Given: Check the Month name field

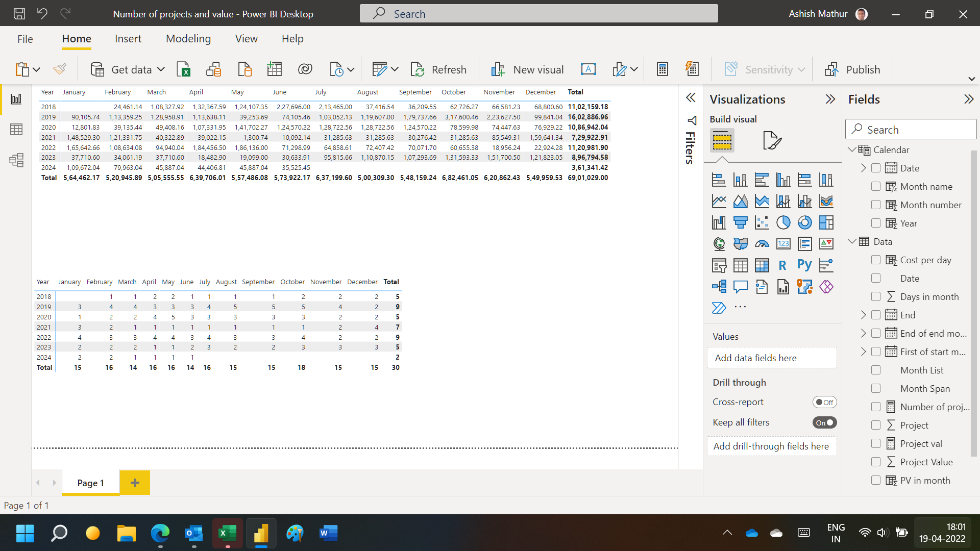Looking at the screenshot, I should pyautogui.click(x=876, y=187).
